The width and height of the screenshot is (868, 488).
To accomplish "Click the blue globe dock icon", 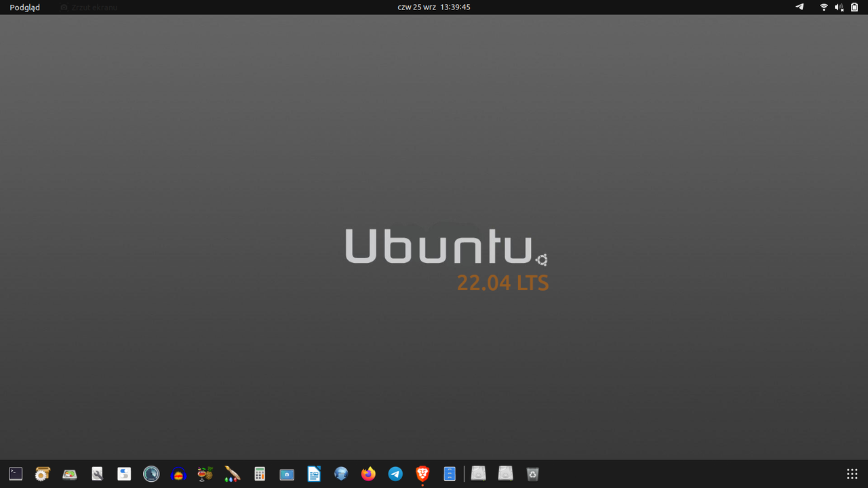I will pos(341,474).
